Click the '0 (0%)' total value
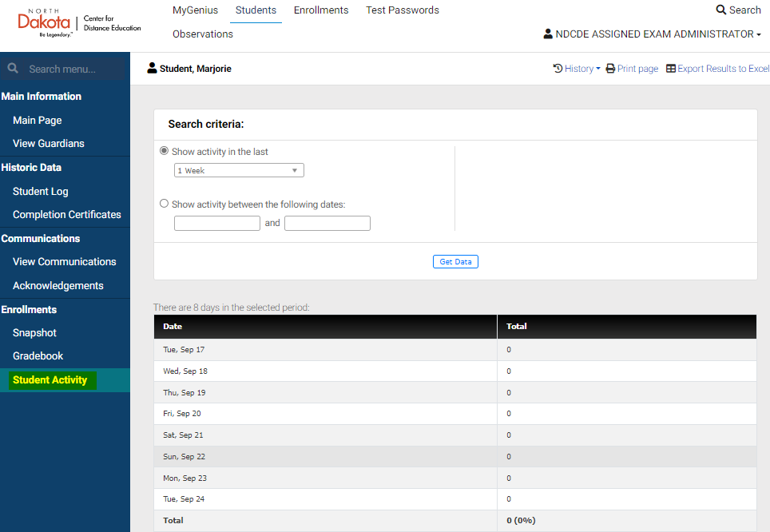Viewport: 770px width, 532px height. [521, 520]
